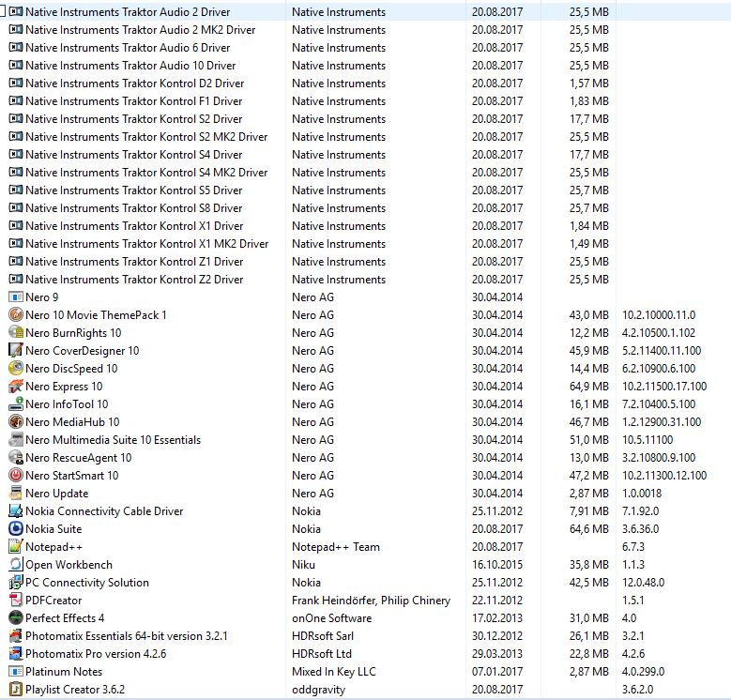
Task: Click the PDFCreator icon
Action: [x=16, y=600]
